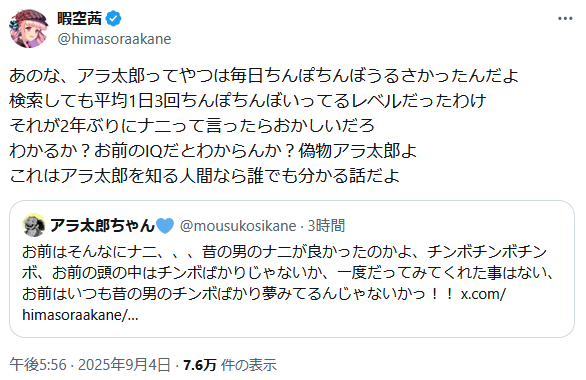Open the 7.6万 view count
586x380 pixels.
pos(200,365)
